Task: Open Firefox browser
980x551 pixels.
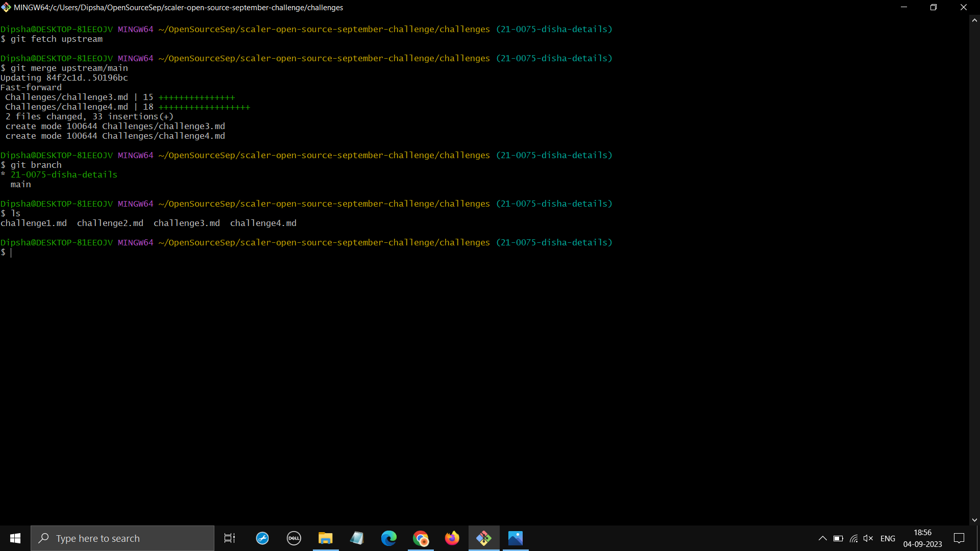Action: click(x=452, y=538)
